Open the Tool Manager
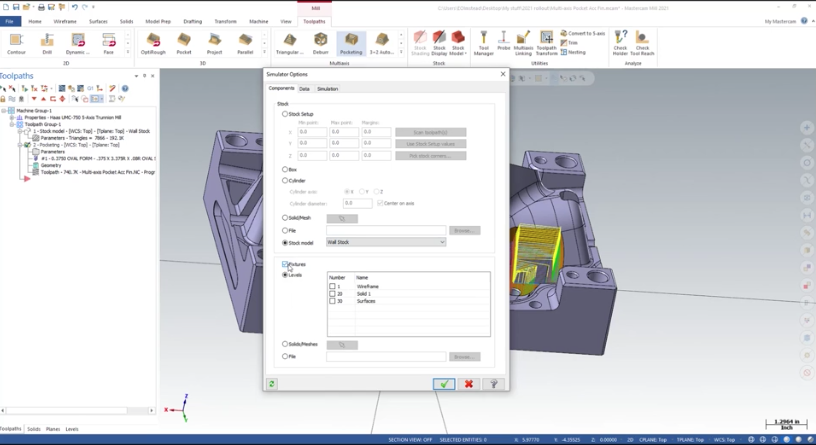 (483, 44)
